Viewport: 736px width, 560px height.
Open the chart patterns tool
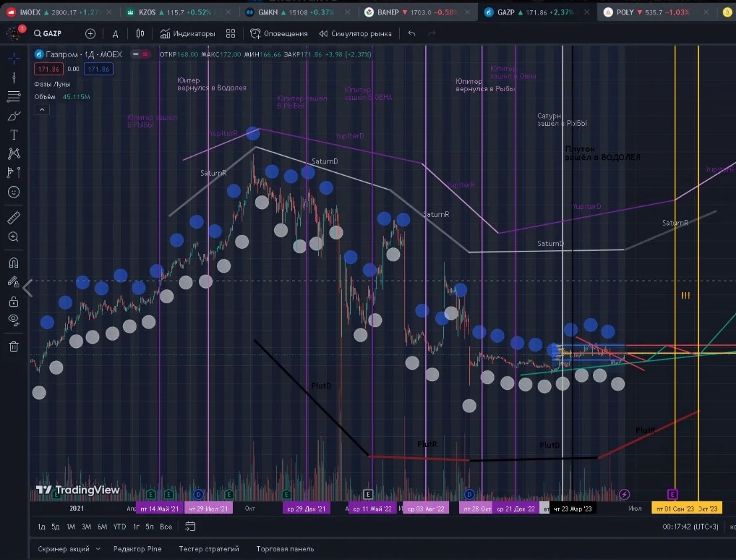[13, 154]
